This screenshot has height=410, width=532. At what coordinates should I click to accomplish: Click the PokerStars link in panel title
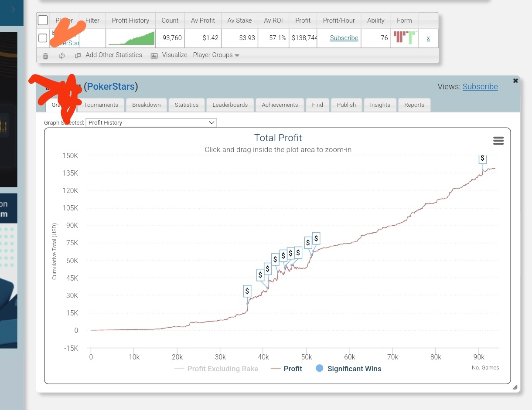click(x=111, y=86)
